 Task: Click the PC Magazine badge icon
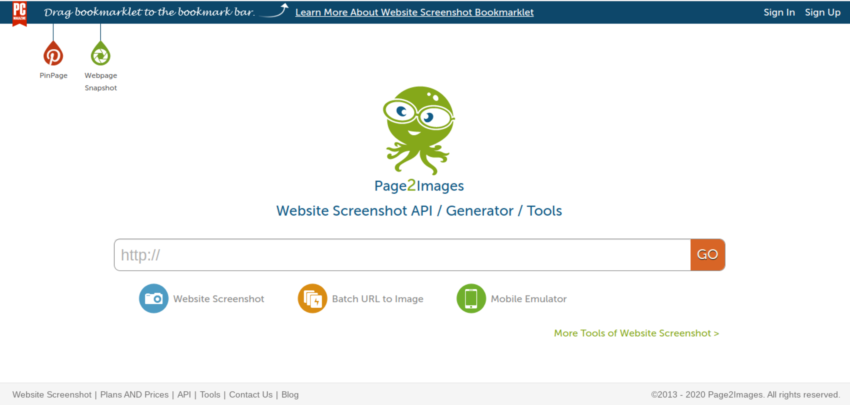tap(20, 13)
